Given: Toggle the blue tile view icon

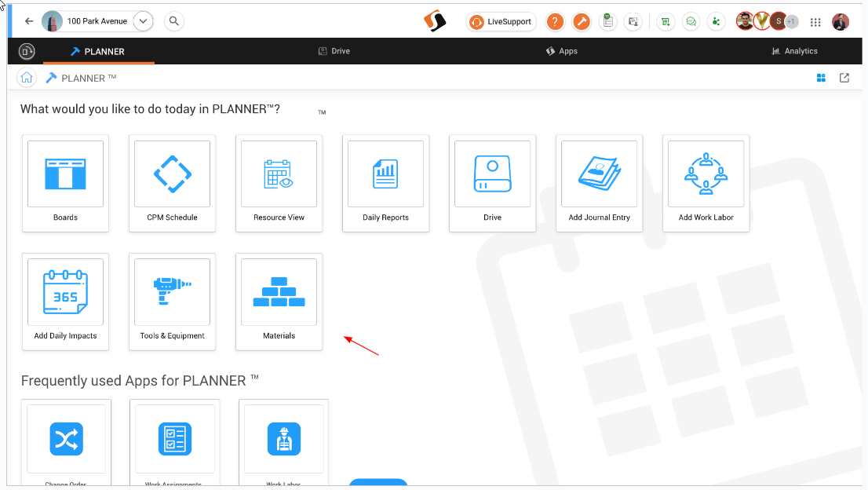Looking at the screenshot, I should click(821, 78).
